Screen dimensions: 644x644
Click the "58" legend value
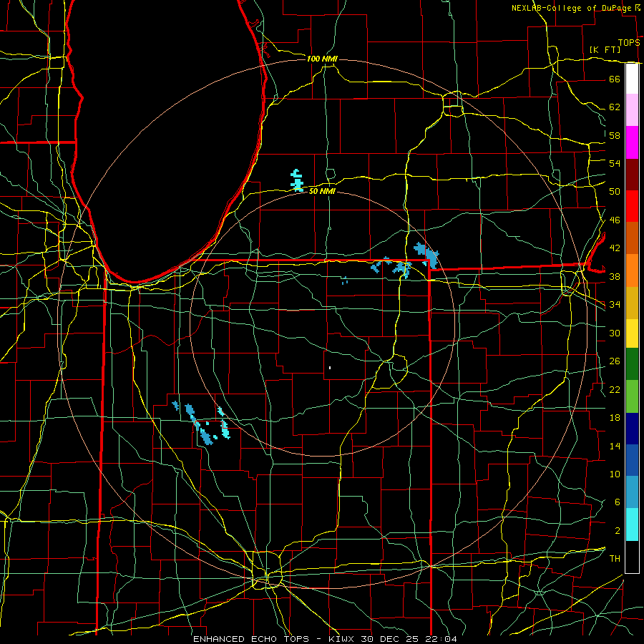[x=615, y=135]
